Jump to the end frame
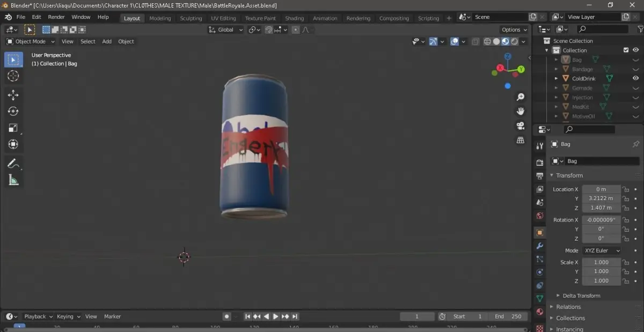This screenshot has height=332, width=644. click(x=295, y=316)
